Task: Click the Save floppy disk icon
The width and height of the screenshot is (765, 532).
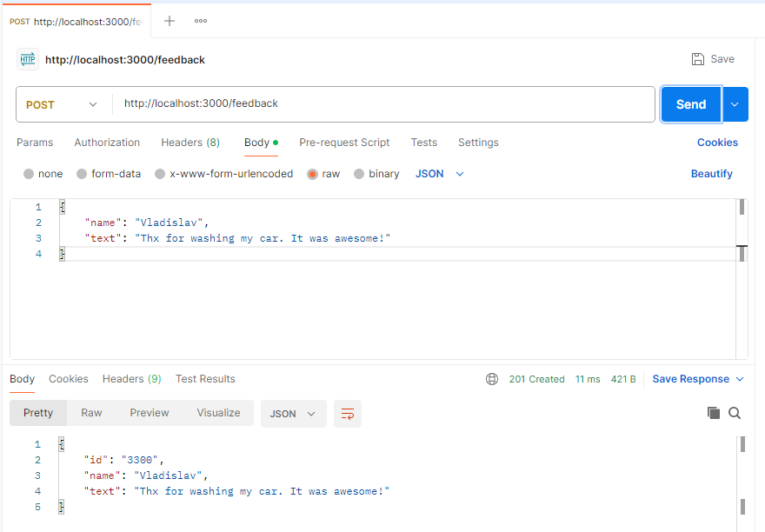Action: click(x=697, y=59)
